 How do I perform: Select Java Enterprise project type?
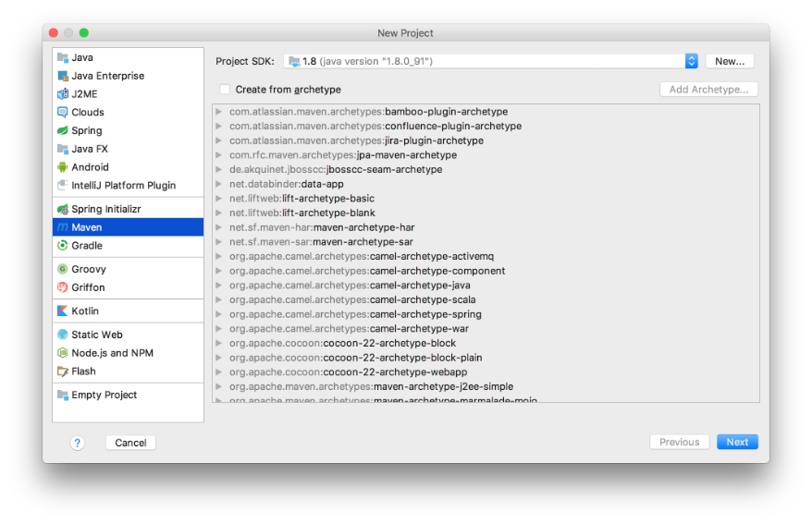(x=107, y=76)
